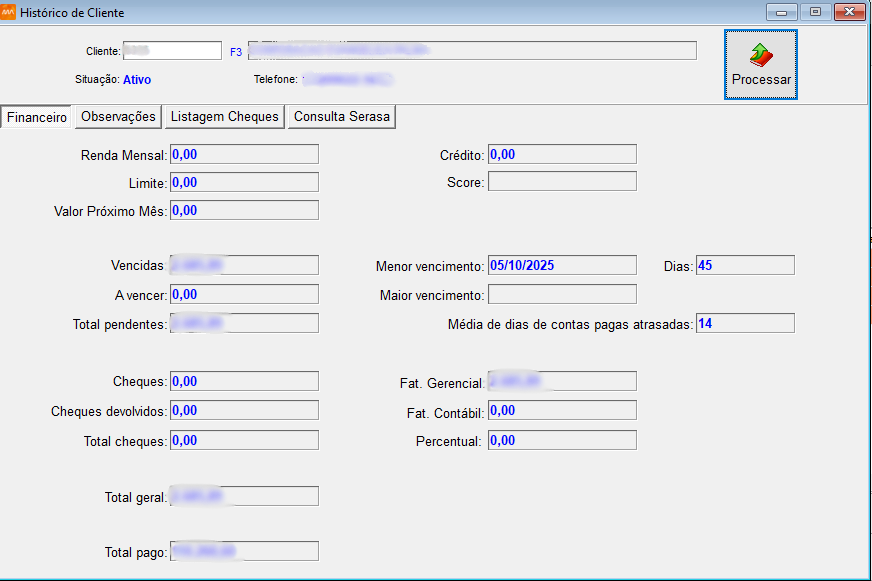Screen dimensions: 872x581
Task: Select the Limite value field
Action: coord(244,182)
